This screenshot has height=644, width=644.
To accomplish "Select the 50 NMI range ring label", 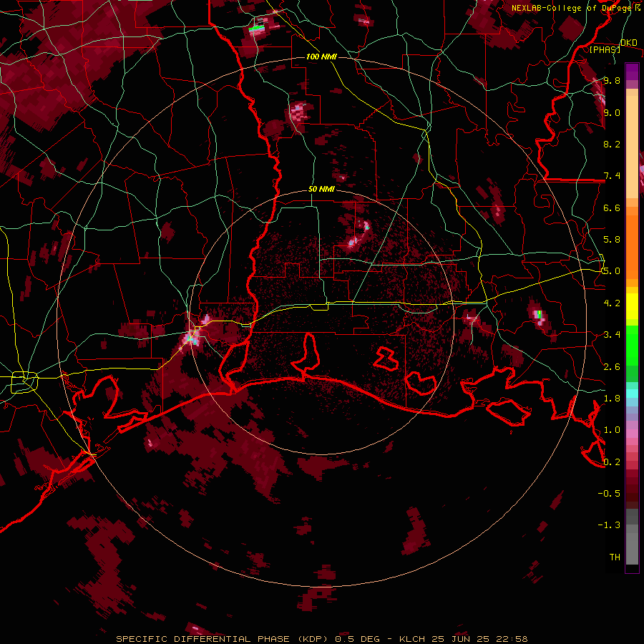I will click(321, 189).
